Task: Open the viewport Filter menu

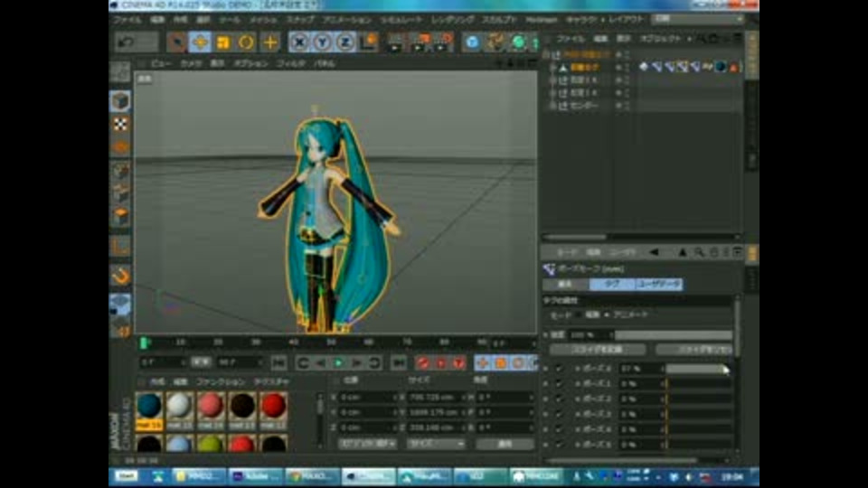Action: pyautogui.click(x=290, y=63)
